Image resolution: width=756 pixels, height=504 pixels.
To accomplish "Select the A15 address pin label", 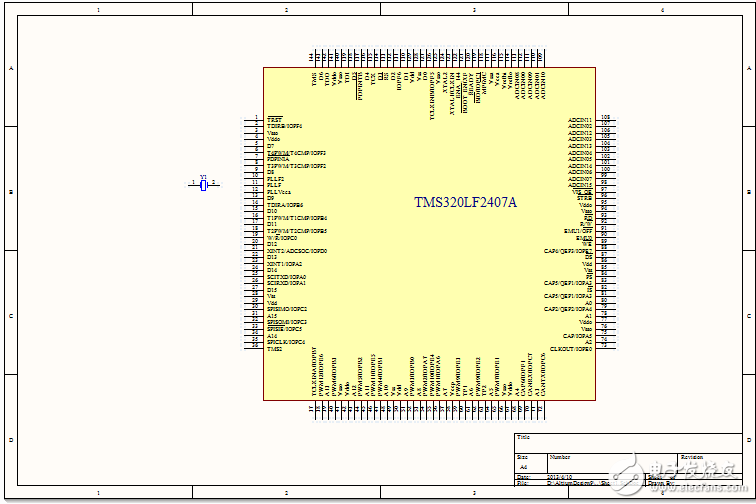I will coord(272,315).
